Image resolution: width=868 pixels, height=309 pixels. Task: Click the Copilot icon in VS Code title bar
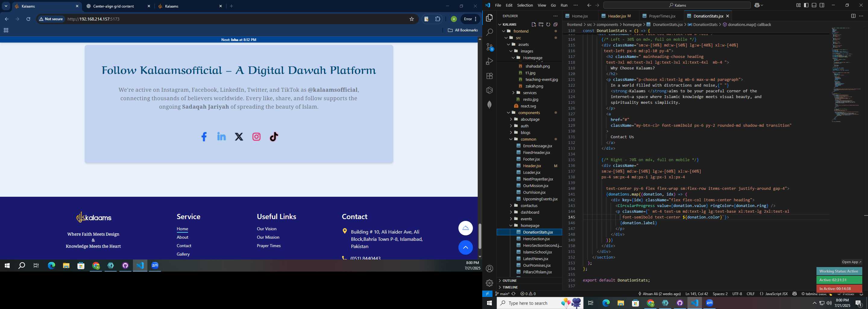pyautogui.click(x=757, y=5)
